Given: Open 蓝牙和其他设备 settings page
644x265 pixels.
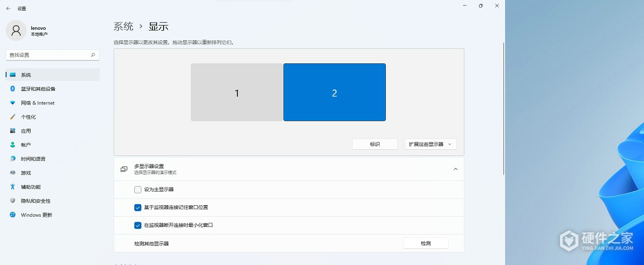Looking at the screenshot, I should [52, 89].
